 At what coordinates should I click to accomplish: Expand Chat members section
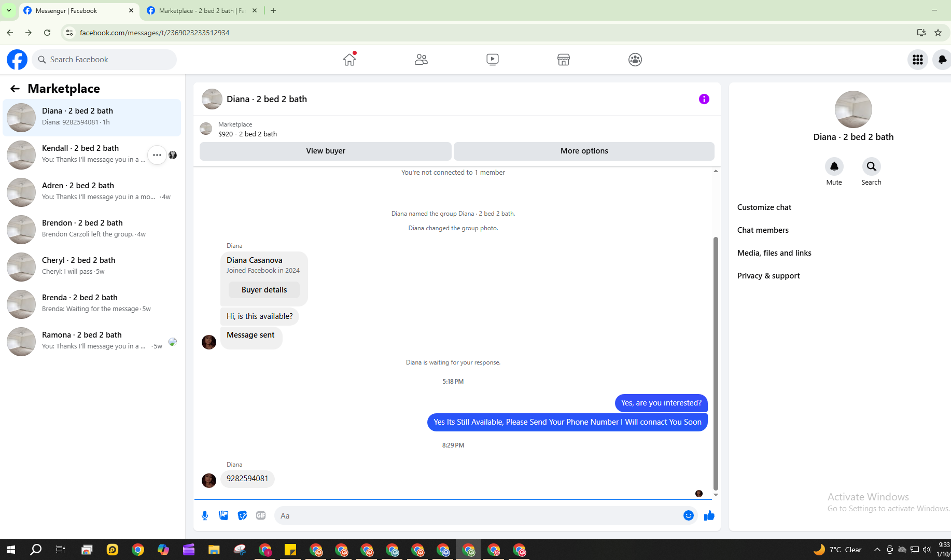click(763, 230)
